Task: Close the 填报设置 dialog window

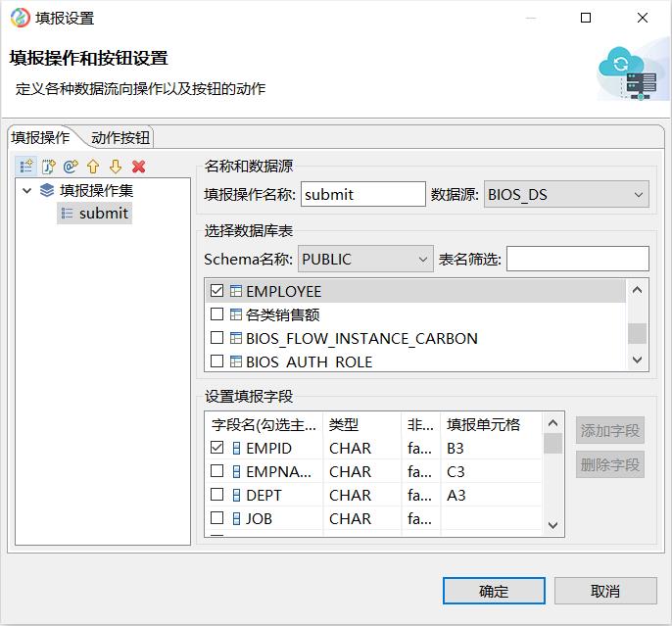Action: tap(642, 18)
